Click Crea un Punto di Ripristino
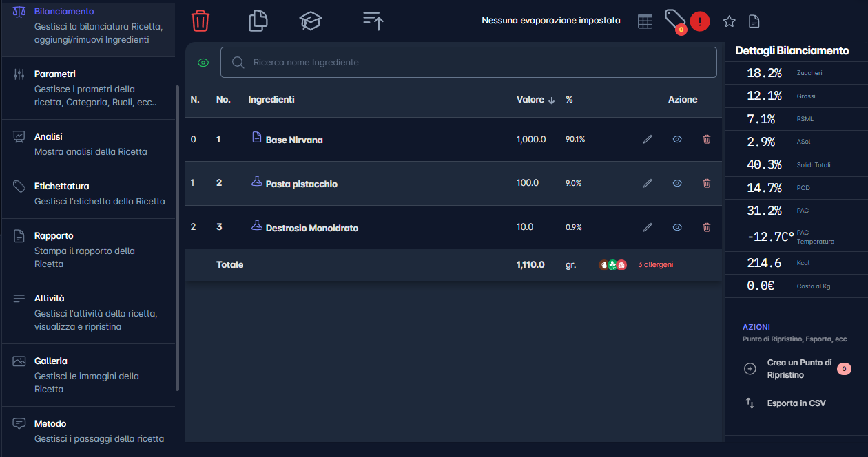 tap(799, 369)
